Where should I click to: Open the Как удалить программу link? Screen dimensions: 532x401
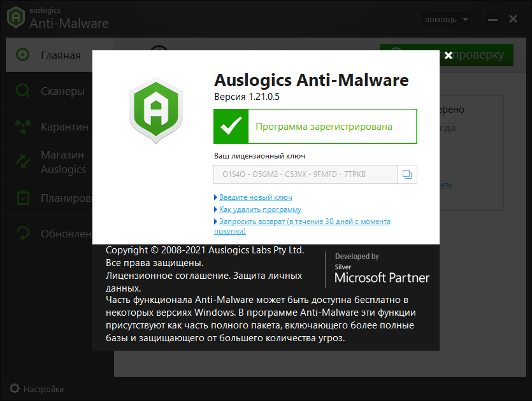pyautogui.click(x=260, y=209)
